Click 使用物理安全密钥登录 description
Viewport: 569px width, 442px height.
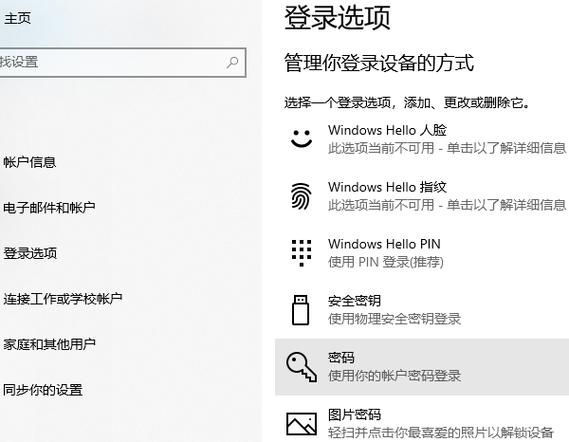[x=394, y=319]
